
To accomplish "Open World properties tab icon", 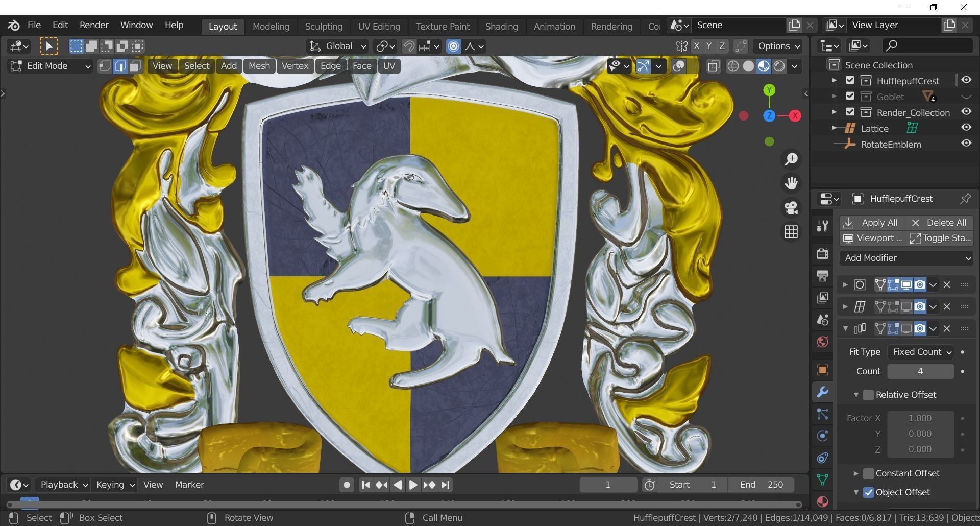I will pos(822,342).
